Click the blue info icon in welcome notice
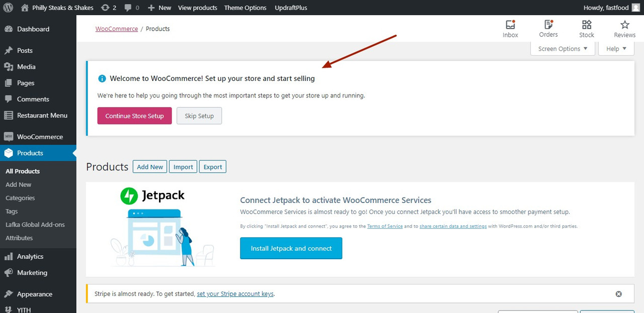Viewport: 644px width, 313px height. (102, 78)
